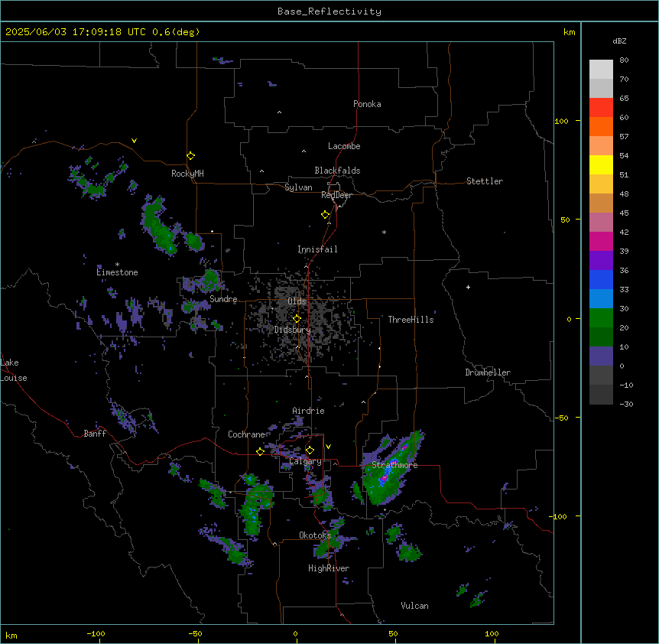Click the RedDeer city label
Viewport: 659px width, 644px height.
[336, 195]
